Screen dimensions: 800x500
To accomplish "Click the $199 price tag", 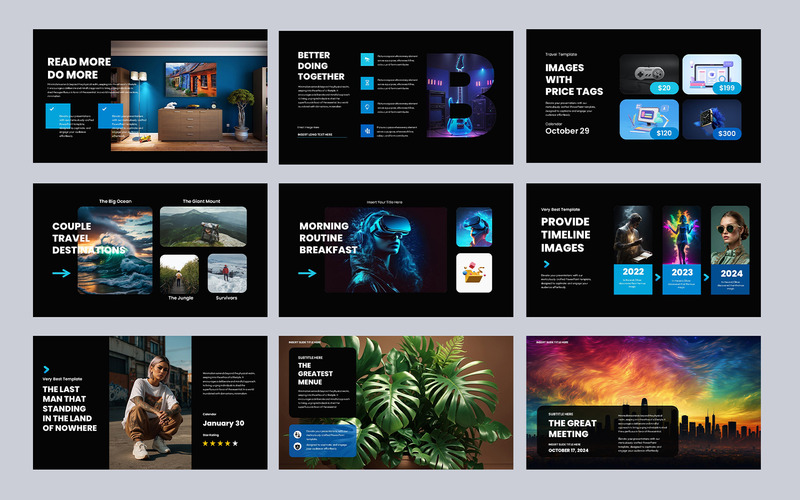I will coord(725,88).
